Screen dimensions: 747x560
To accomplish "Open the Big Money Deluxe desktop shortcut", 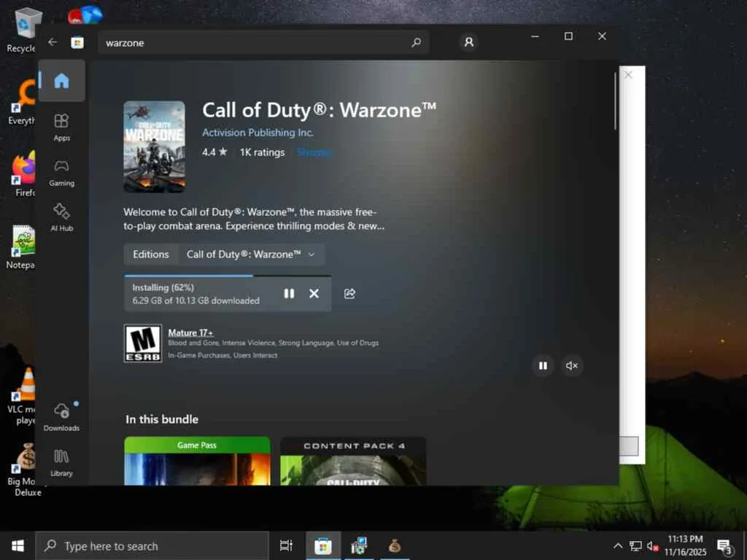I will (24, 470).
